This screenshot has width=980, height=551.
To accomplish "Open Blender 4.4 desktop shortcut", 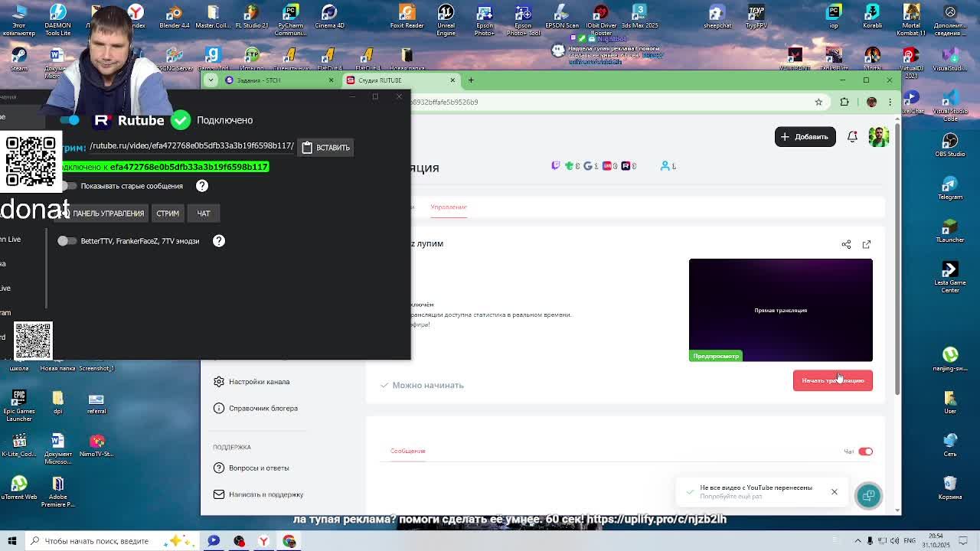I will click(175, 17).
